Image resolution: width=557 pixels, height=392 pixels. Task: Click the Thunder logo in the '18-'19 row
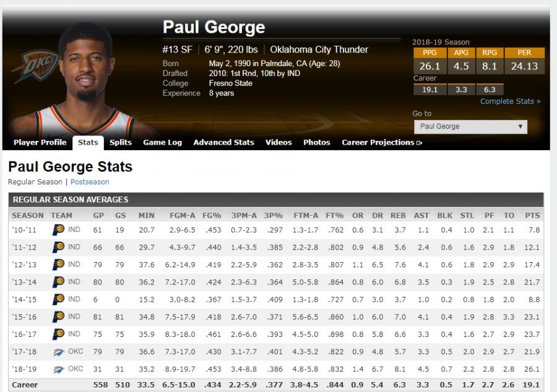tap(59, 369)
